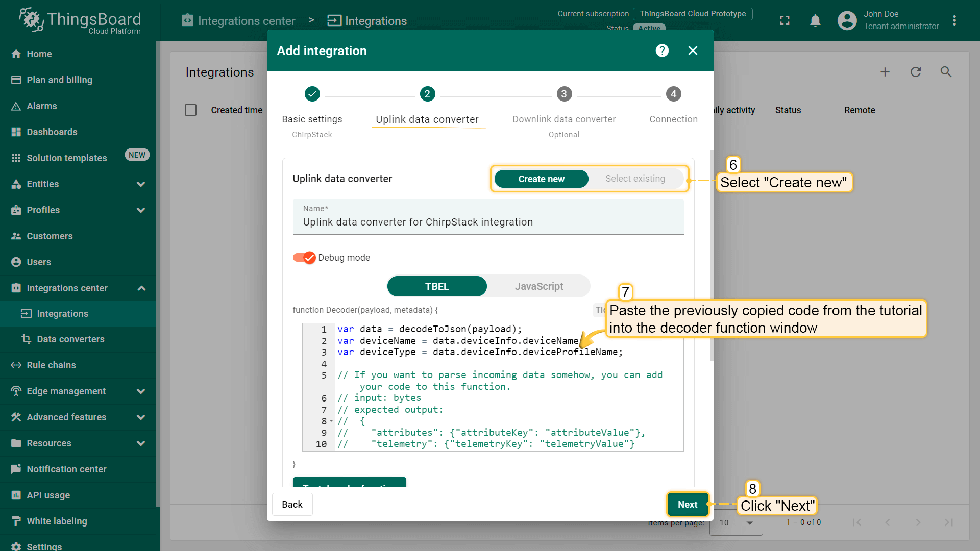Click the Next button
Viewport: 980px width, 551px height.
[x=688, y=504]
